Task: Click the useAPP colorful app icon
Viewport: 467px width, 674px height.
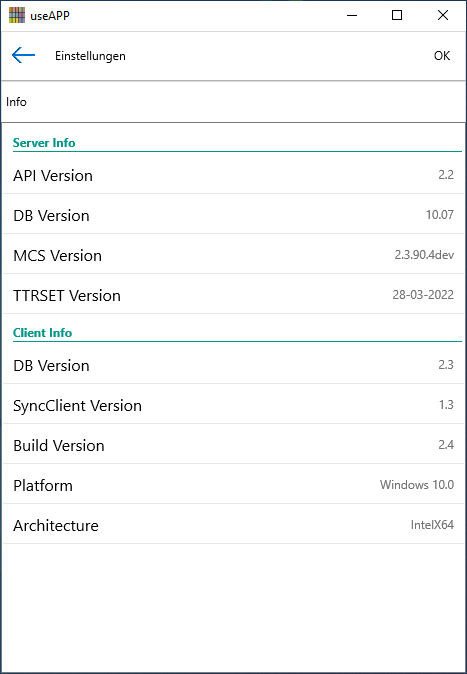Action: [x=17, y=15]
